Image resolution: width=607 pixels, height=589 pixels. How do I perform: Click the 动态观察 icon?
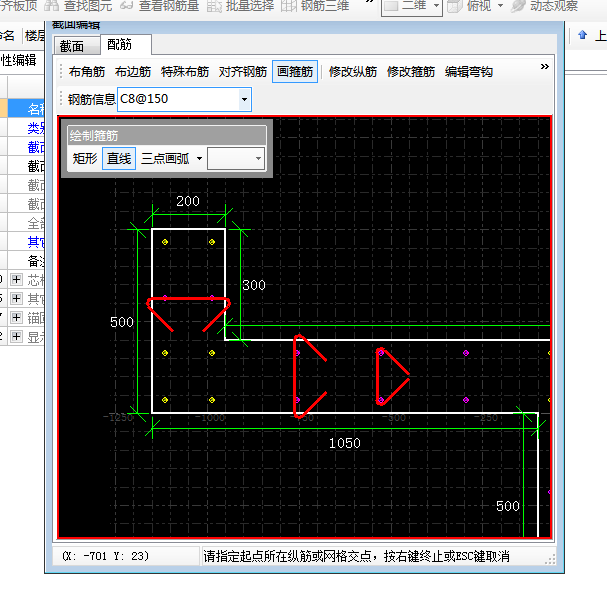click(x=518, y=6)
